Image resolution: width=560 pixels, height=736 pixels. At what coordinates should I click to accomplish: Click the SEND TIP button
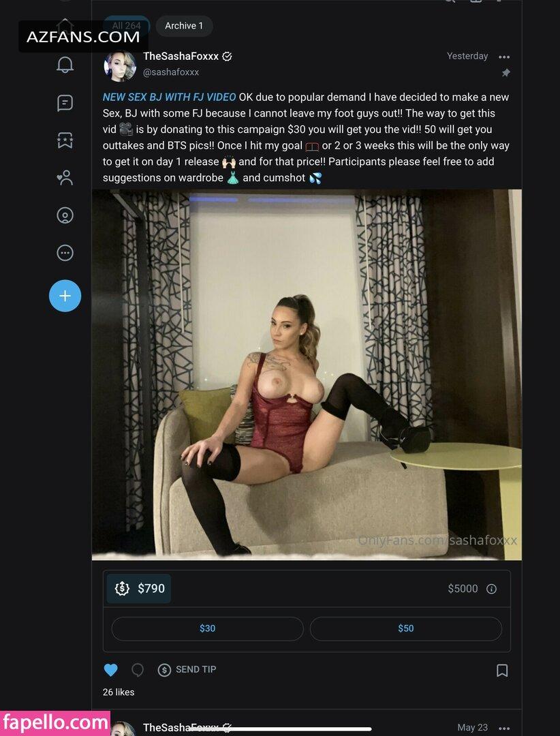tap(187, 670)
